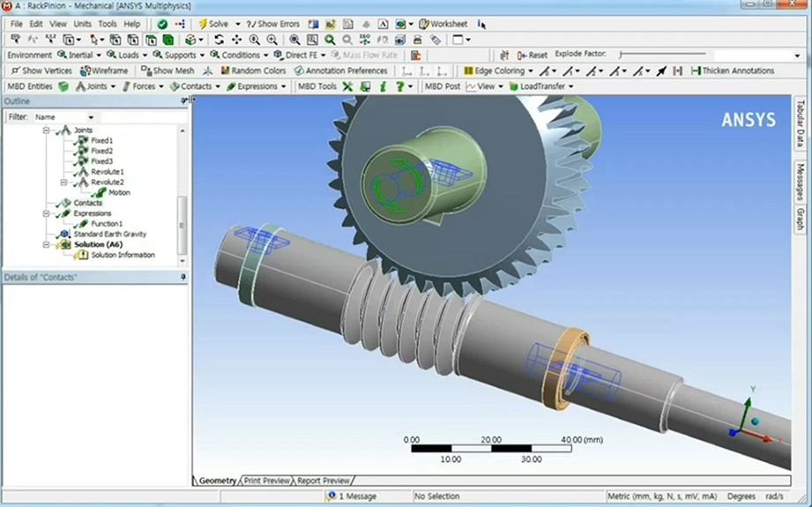This screenshot has height=507, width=812.
Task: Click the Filter text input field
Action: pos(144,117)
